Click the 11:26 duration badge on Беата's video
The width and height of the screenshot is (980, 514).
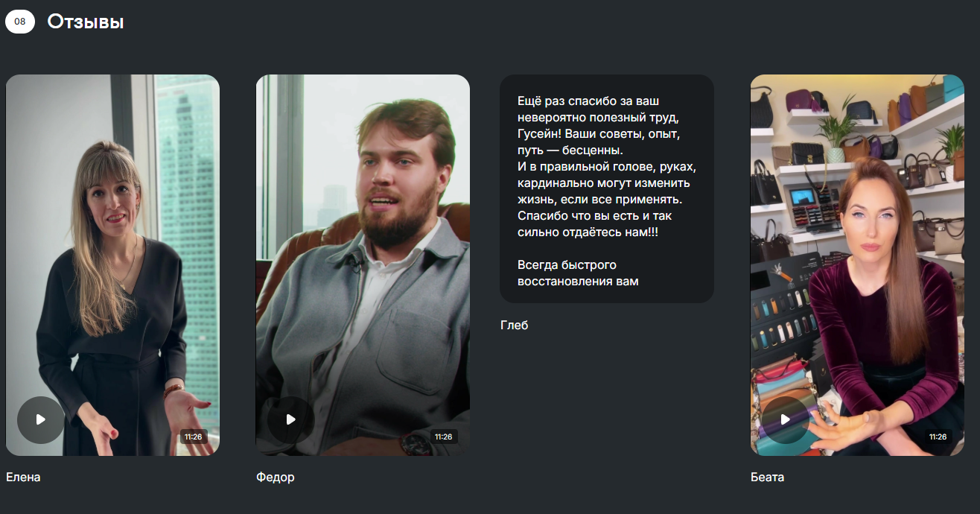(x=938, y=437)
